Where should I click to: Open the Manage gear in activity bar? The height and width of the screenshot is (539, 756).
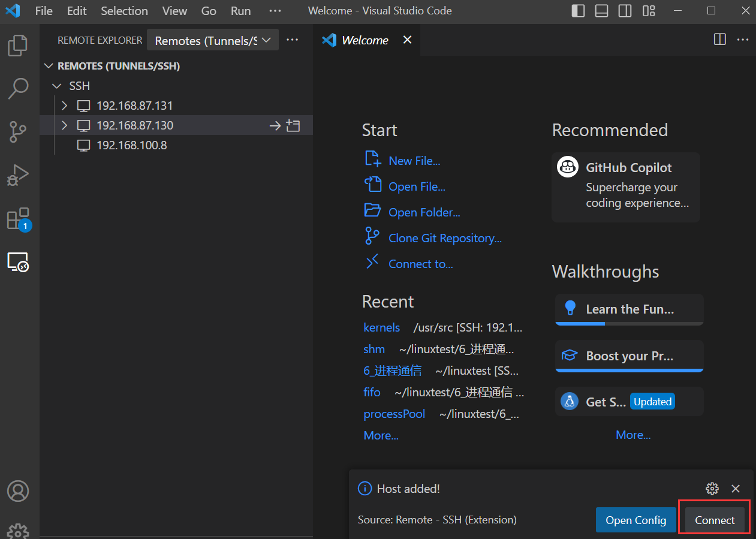[18, 531]
